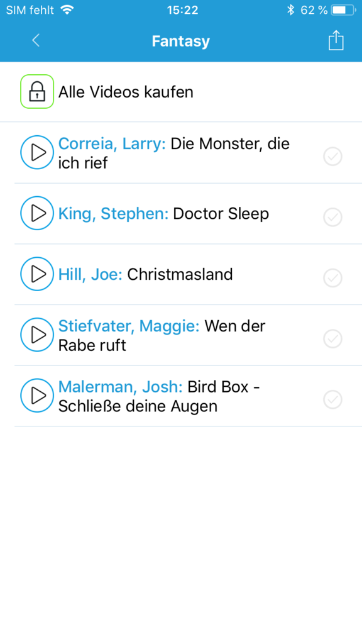Play Larry Correia's "Die Monster, die ich rief"

click(x=37, y=152)
